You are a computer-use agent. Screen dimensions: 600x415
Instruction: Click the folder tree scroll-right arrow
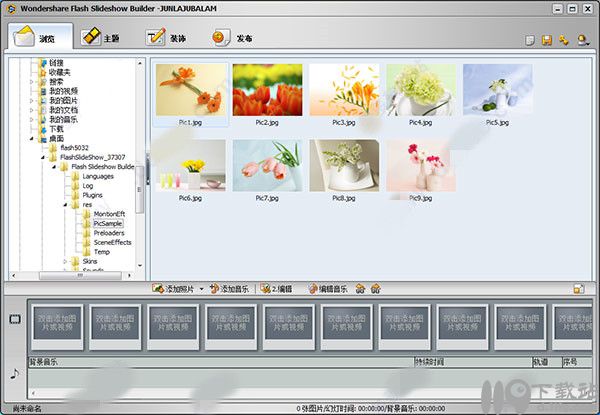(x=129, y=275)
